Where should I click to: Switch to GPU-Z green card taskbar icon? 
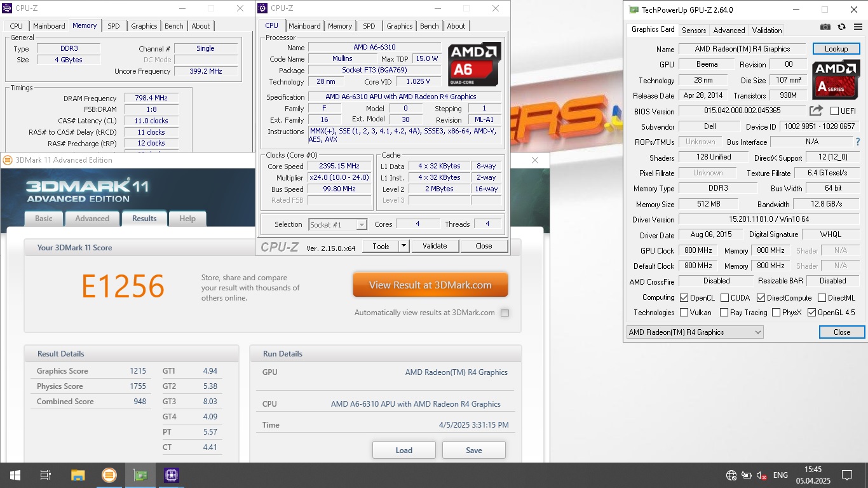point(140,475)
